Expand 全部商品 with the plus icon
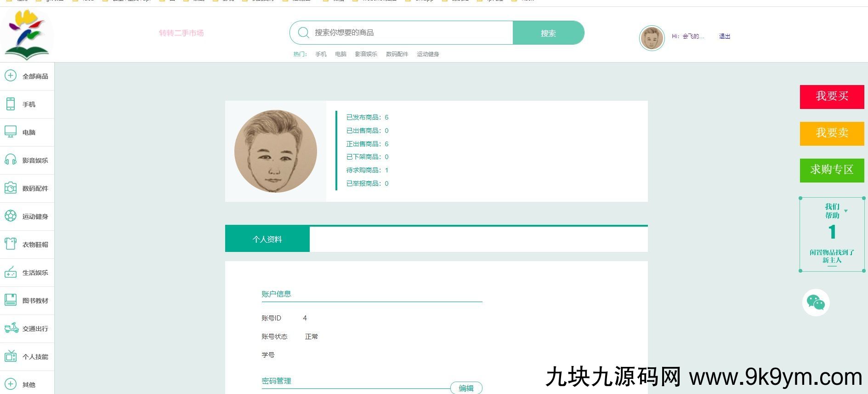The width and height of the screenshot is (868, 394). coord(10,76)
